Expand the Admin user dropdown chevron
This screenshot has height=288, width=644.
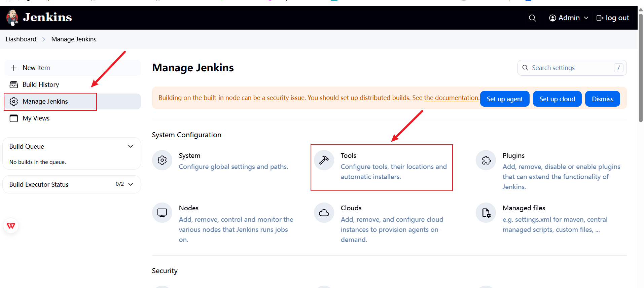(x=586, y=18)
